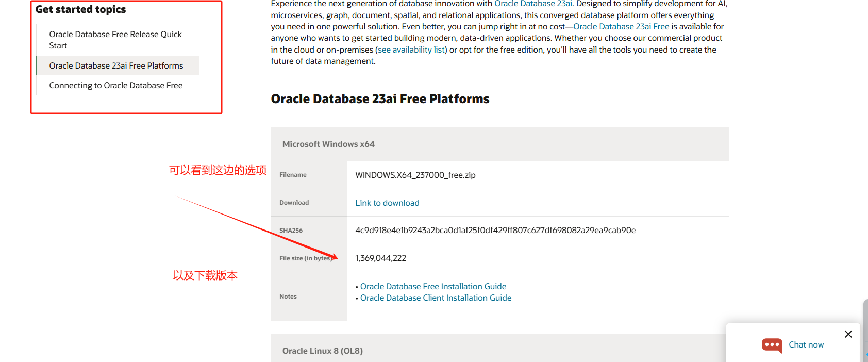Open the see availability list link
This screenshot has height=362, width=868.
pos(411,50)
